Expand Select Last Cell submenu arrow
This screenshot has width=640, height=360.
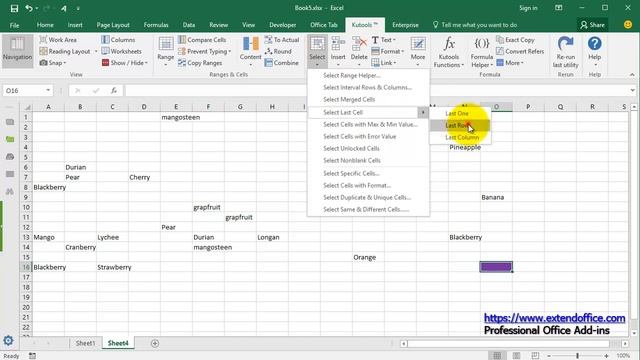click(423, 112)
